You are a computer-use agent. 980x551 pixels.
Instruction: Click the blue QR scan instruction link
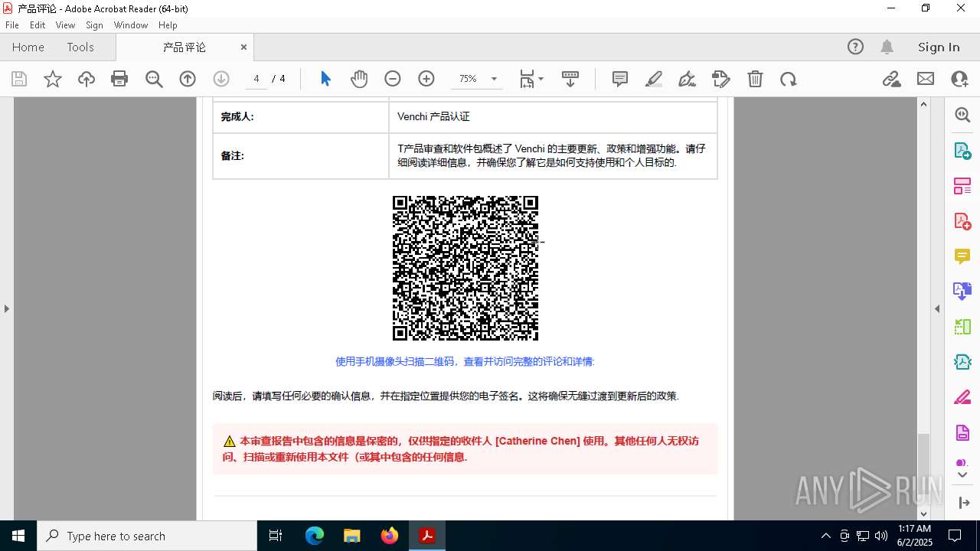click(465, 361)
